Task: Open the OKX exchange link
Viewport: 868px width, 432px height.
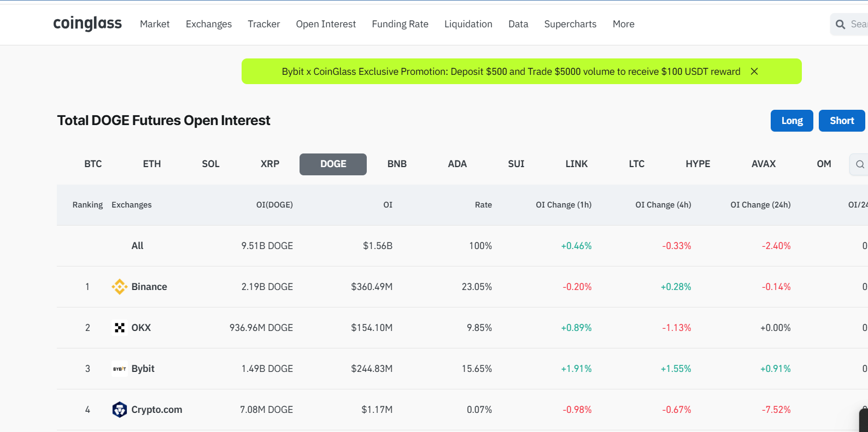Action: [141, 328]
